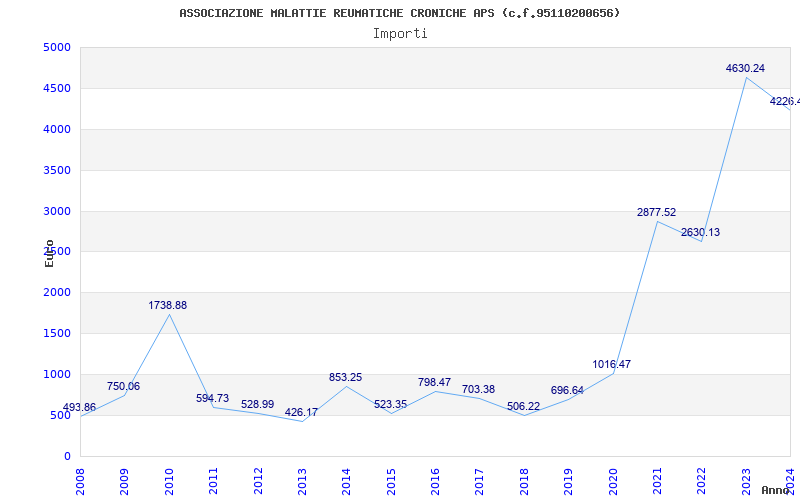Click the 853.25 data label

345,377
